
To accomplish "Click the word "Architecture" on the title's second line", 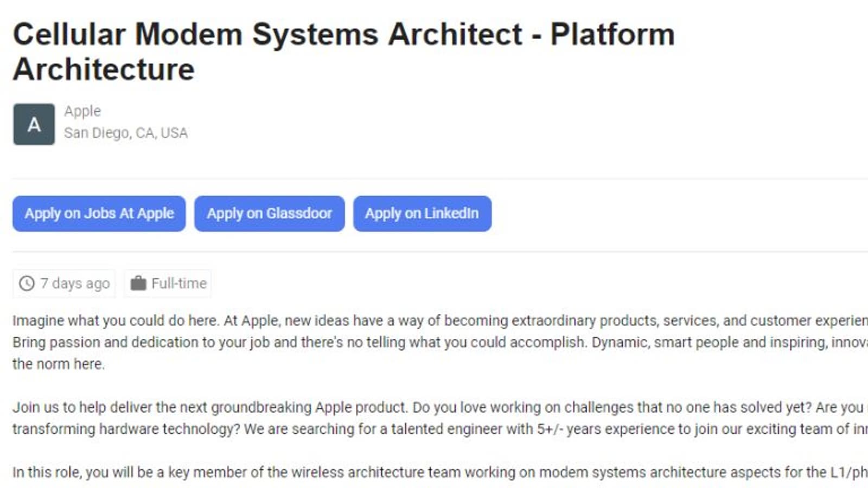I will pos(104,69).
